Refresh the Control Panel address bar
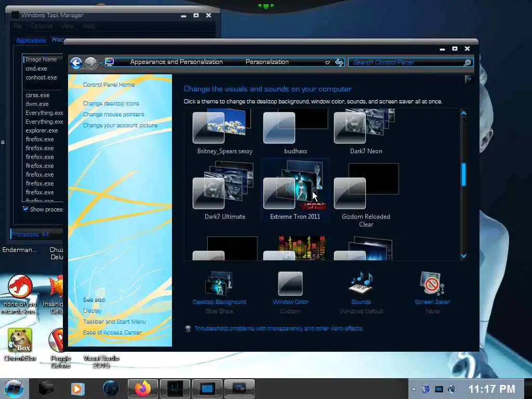Screen dimensions: 532x399 click(x=339, y=62)
